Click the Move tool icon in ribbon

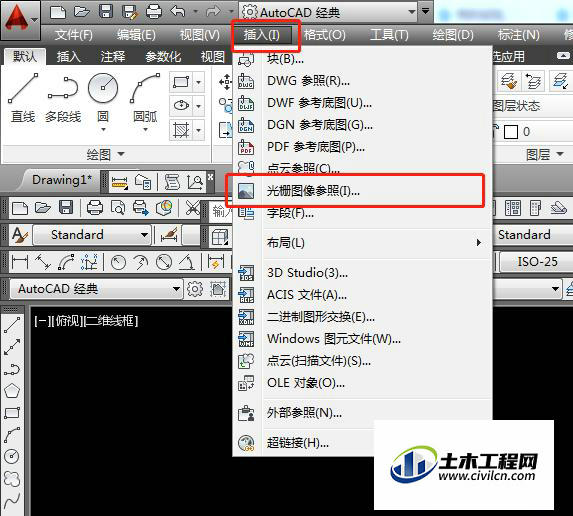tap(225, 81)
